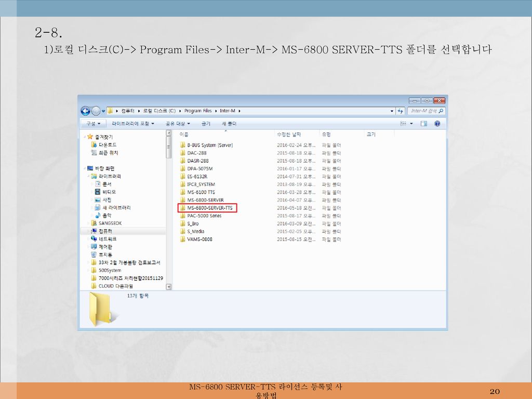The image size is (532, 399).
Task: Click navigation pane scroll down arrow
Action: [x=169, y=287]
